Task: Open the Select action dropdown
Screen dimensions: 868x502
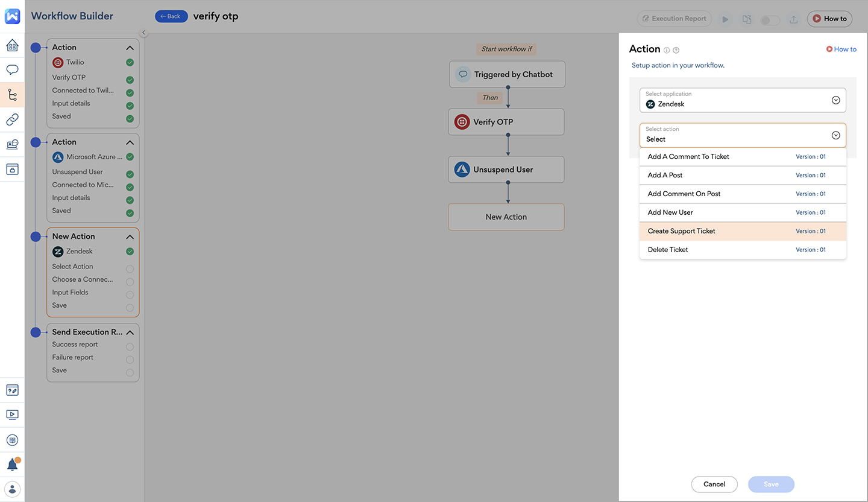Action: 743,135
